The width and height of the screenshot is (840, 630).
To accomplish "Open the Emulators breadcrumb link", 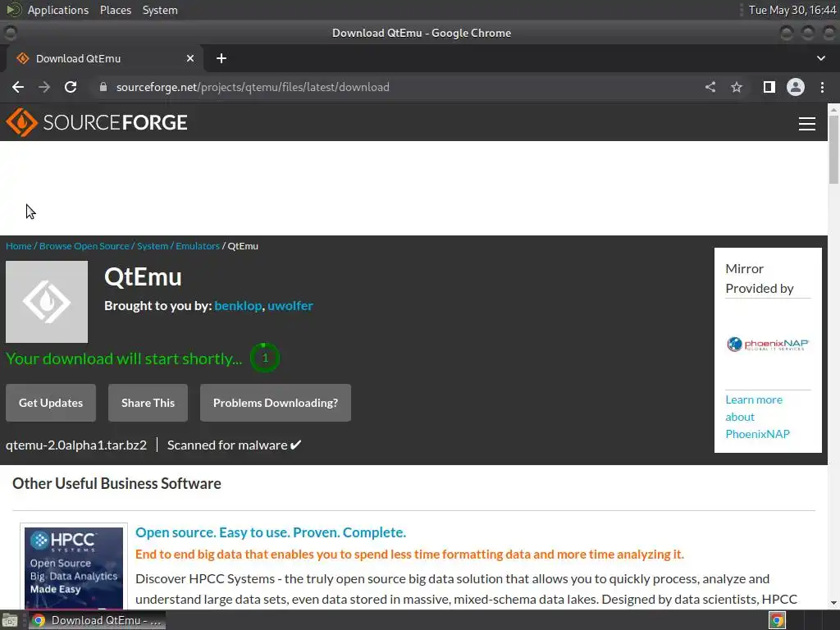I will point(198,246).
